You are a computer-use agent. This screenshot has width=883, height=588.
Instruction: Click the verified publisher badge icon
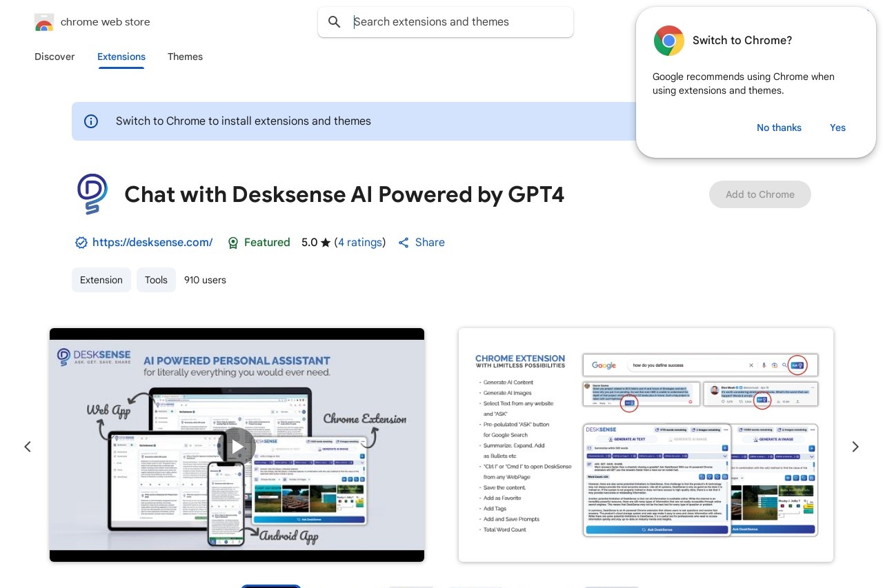(81, 243)
